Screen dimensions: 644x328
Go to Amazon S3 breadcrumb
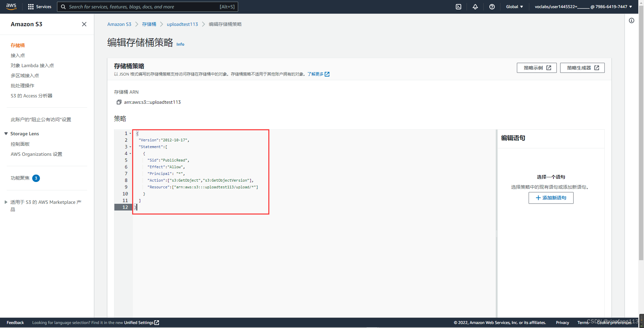coord(119,24)
